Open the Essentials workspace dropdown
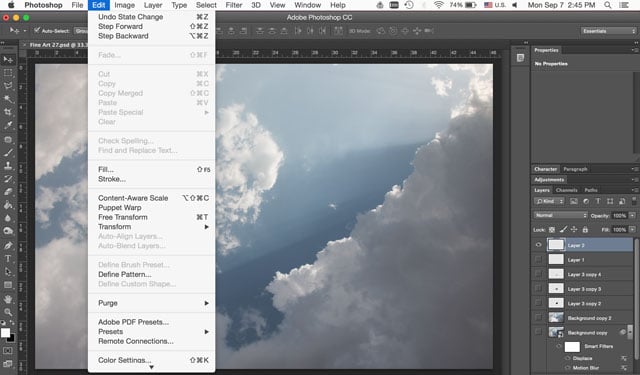This screenshot has width=640, height=375. coord(608,31)
